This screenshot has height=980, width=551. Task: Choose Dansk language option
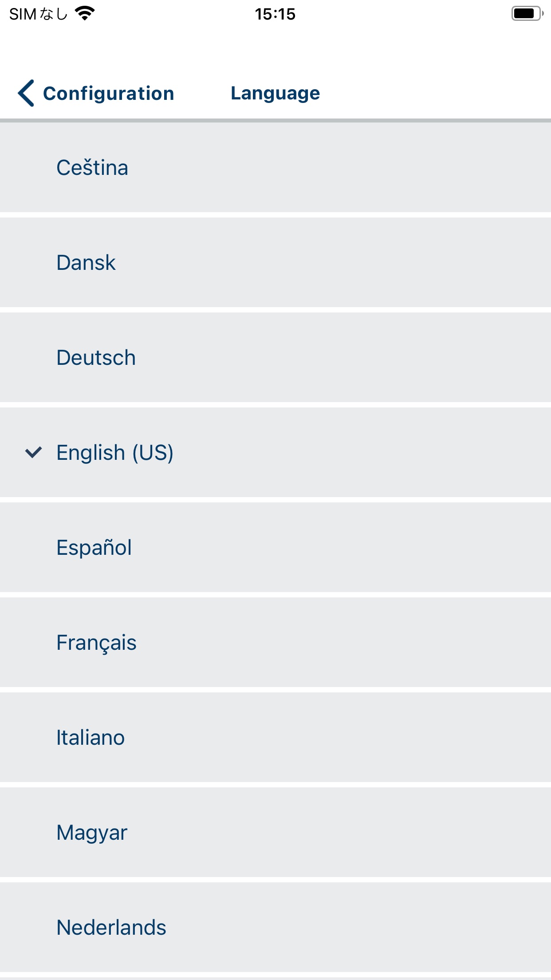275,262
